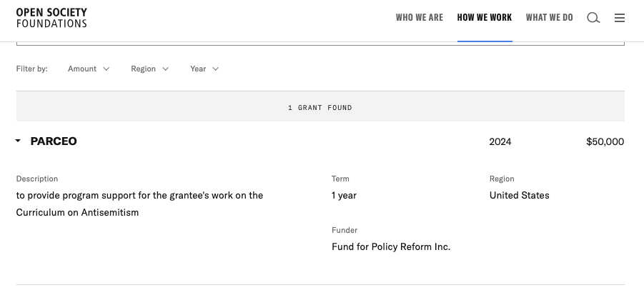The height and width of the screenshot is (290, 644).
Task: Open the Region filter dropdown
Action: (149, 69)
